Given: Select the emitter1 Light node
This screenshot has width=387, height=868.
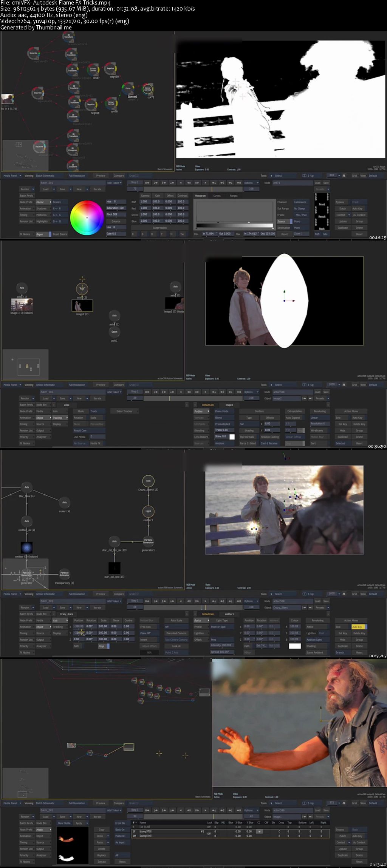Looking at the screenshot, I should tap(148, 511).
